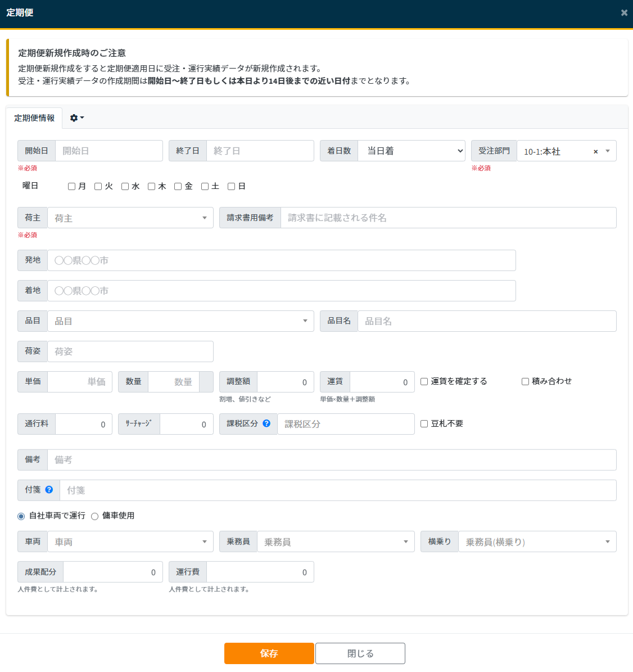Open the 着日数 dropdown
The height and width of the screenshot is (672, 633).
point(412,151)
